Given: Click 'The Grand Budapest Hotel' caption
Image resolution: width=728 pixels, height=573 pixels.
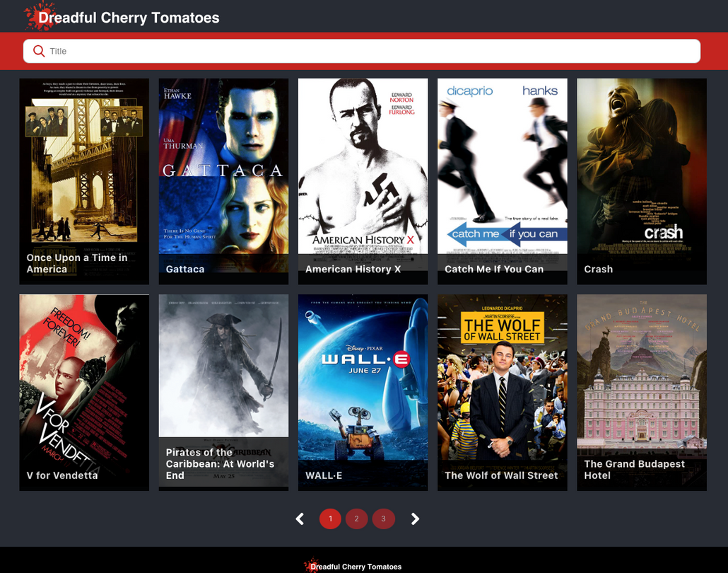Looking at the screenshot, I should [x=634, y=470].
